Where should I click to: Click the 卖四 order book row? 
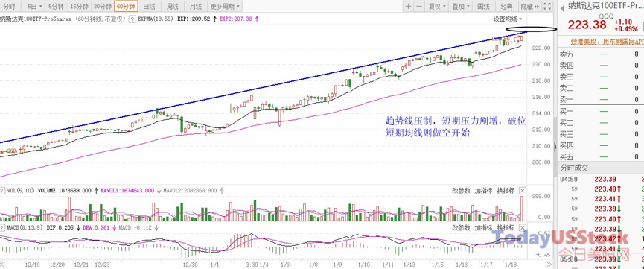coord(601,65)
